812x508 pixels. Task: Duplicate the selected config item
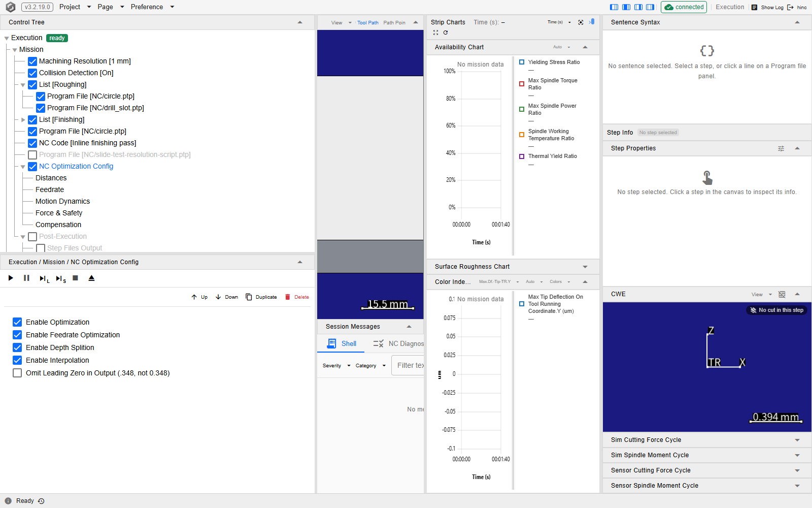[x=261, y=297]
